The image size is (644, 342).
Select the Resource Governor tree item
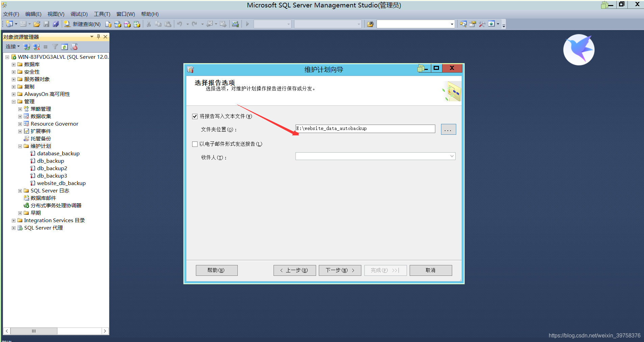point(54,124)
